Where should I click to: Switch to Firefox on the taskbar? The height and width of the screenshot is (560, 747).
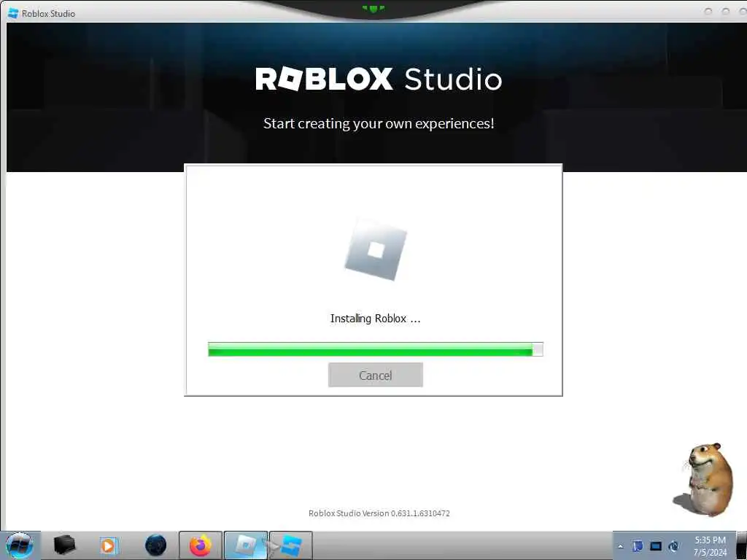click(201, 545)
